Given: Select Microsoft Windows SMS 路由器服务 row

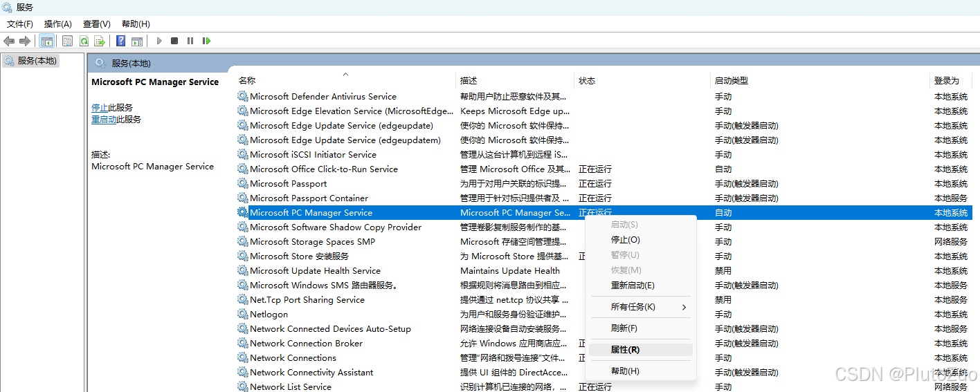Looking at the screenshot, I should pyautogui.click(x=604, y=285).
